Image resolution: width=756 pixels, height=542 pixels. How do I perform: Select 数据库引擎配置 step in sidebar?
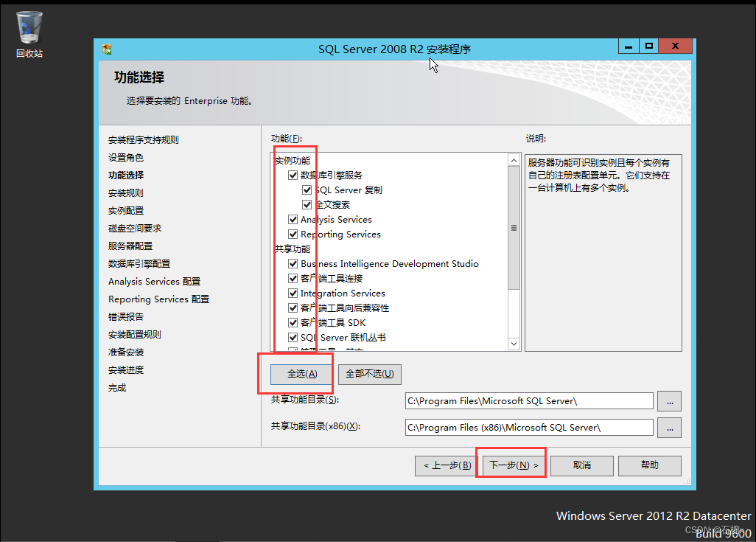[139, 264]
